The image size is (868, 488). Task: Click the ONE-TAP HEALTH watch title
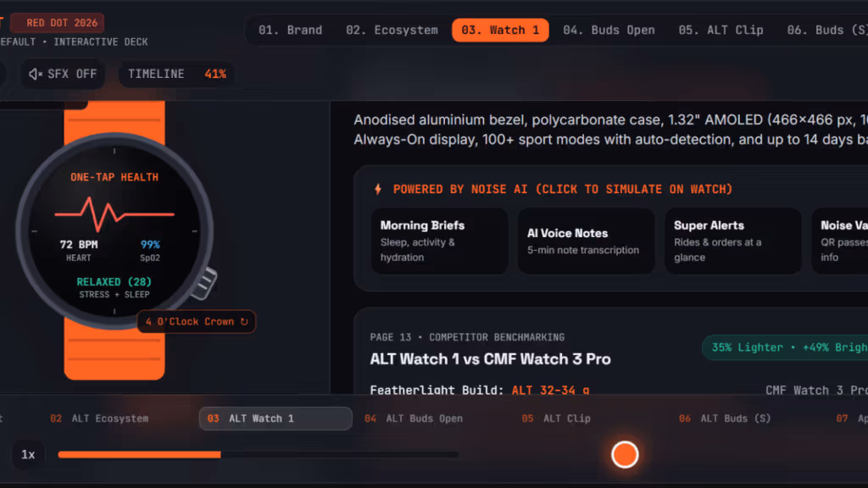point(114,177)
